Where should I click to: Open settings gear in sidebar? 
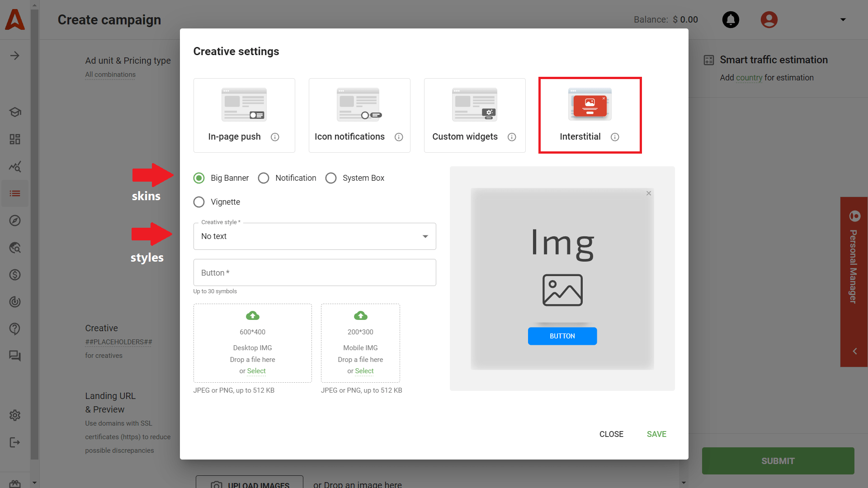pos(15,415)
